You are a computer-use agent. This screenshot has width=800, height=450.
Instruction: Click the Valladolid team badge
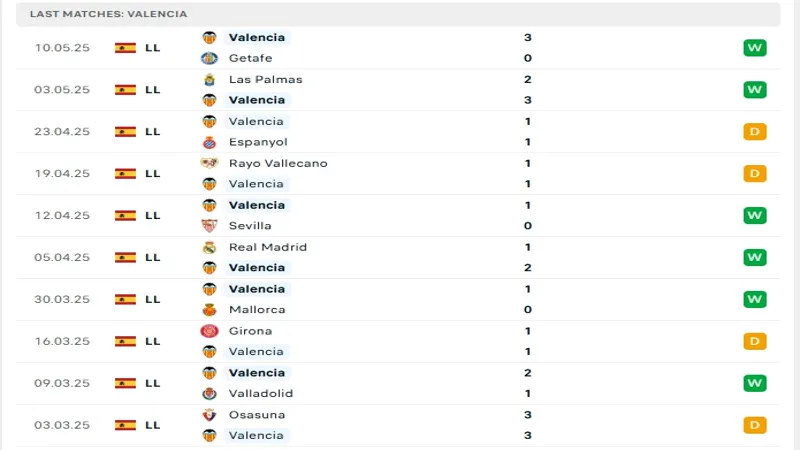click(x=209, y=394)
